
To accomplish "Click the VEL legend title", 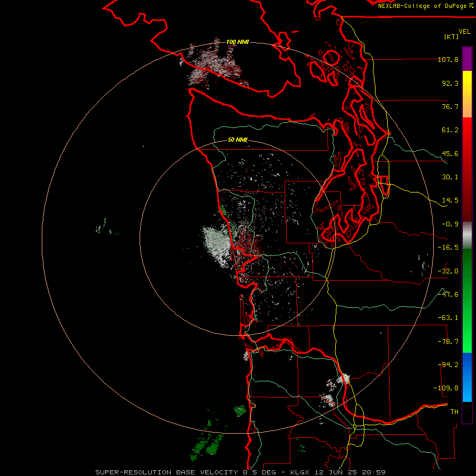I will [x=464, y=32].
